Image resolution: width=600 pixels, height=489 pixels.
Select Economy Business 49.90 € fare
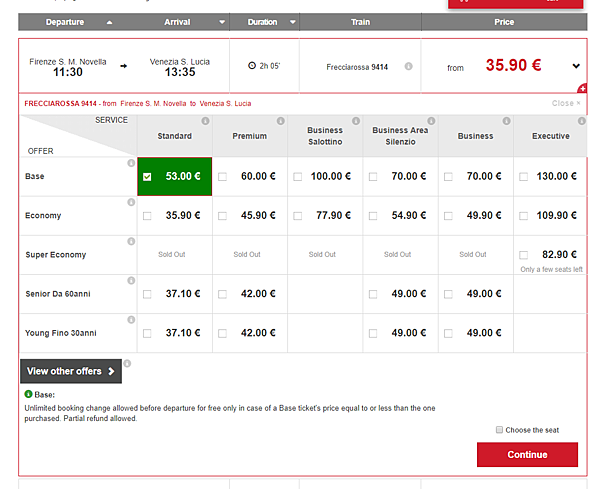click(448, 216)
